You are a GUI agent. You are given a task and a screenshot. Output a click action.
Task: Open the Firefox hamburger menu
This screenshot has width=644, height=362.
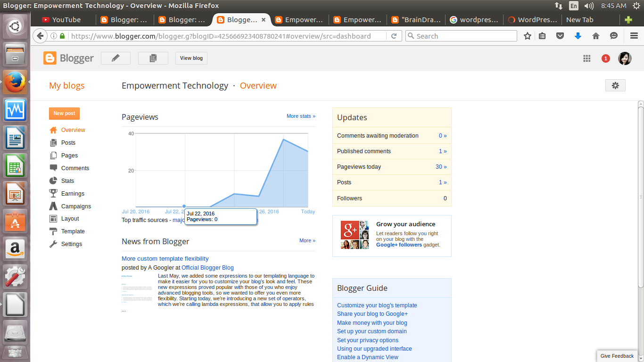tap(634, 36)
